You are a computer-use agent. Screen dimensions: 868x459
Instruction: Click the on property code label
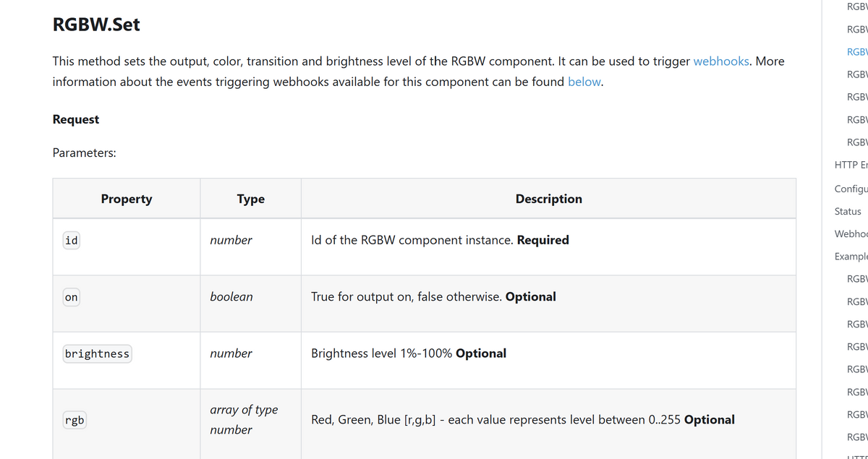tap(71, 297)
